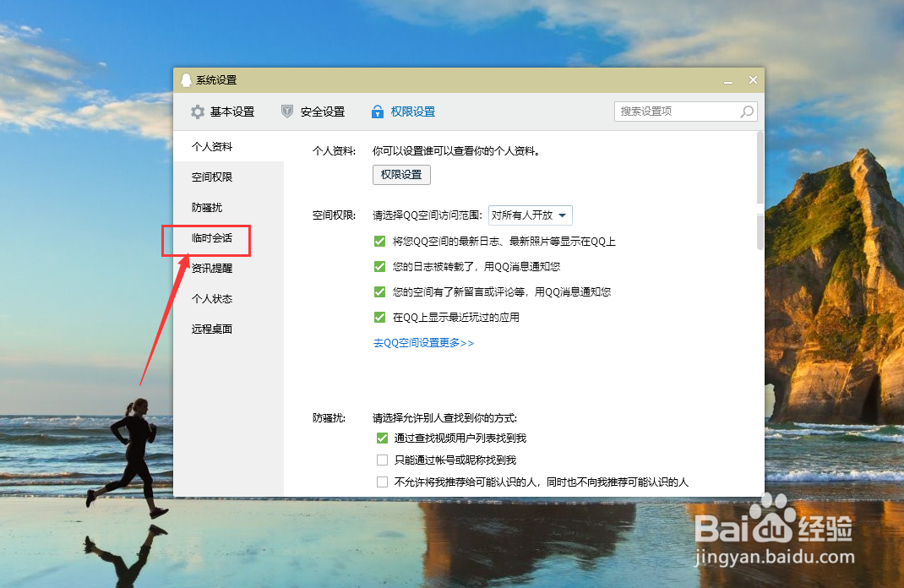The width and height of the screenshot is (904, 588).
Task: Uncheck 将您QQ空间的最新日志、最新照片等显示在QQ上
Action: coord(380,241)
